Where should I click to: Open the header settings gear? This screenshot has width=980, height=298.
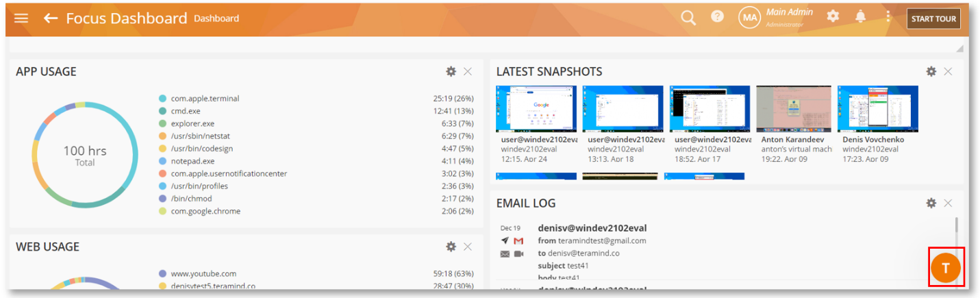point(833,16)
